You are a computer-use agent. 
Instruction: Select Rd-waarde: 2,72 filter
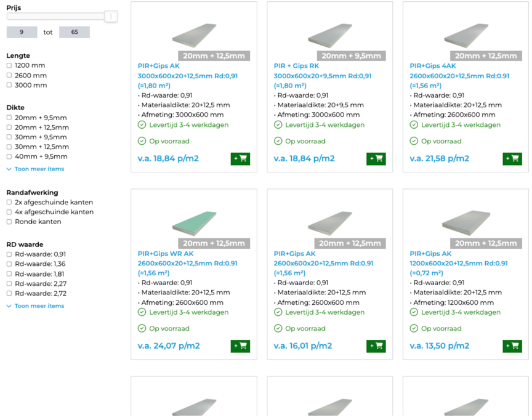(x=9, y=294)
